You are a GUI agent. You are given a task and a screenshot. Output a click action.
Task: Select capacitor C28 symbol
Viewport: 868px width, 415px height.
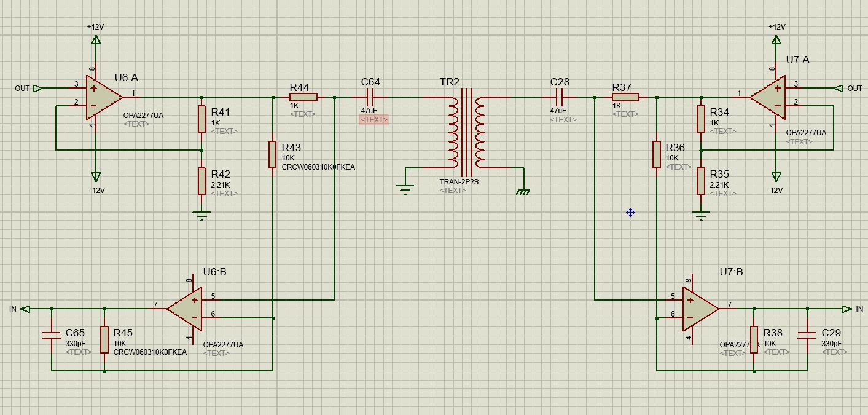tap(560, 97)
